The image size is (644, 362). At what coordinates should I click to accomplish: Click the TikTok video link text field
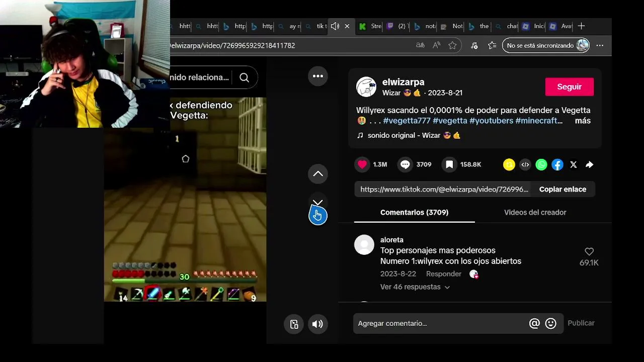click(444, 189)
